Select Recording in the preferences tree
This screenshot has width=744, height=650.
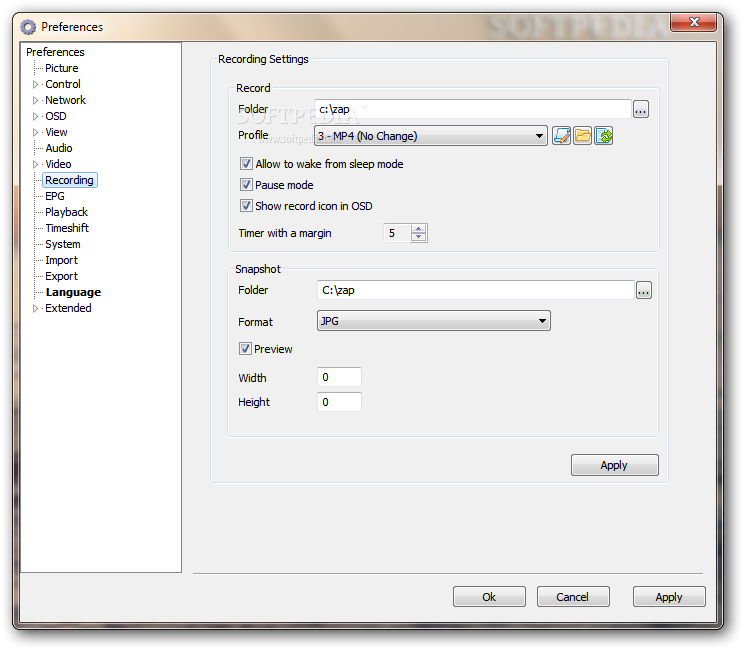(69, 180)
